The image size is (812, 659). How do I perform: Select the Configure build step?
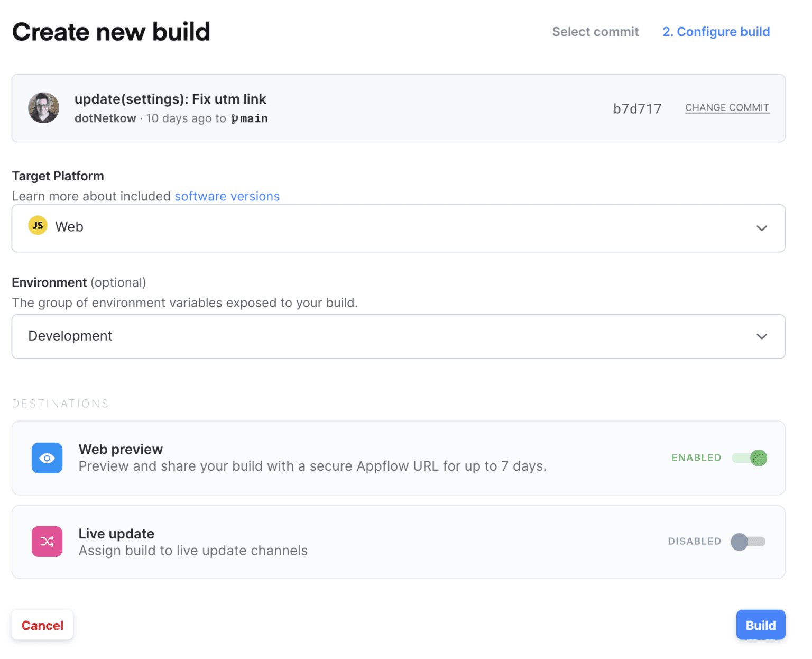click(x=716, y=32)
